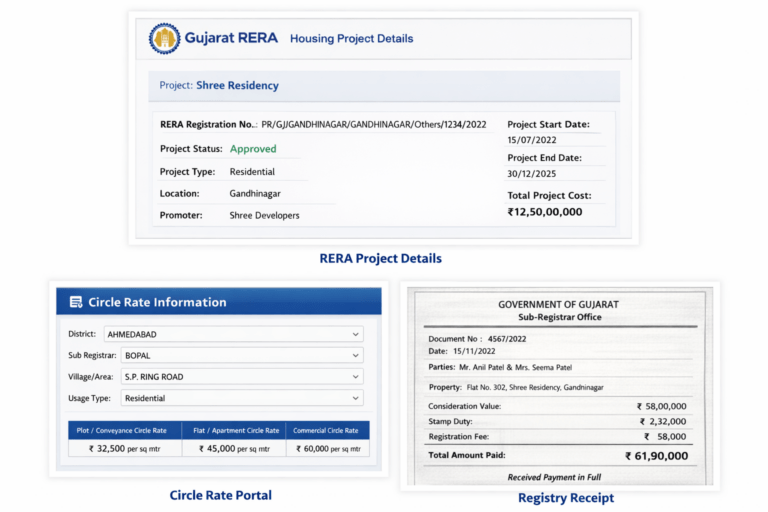Click the Housing Project Details heading

coord(352,38)
